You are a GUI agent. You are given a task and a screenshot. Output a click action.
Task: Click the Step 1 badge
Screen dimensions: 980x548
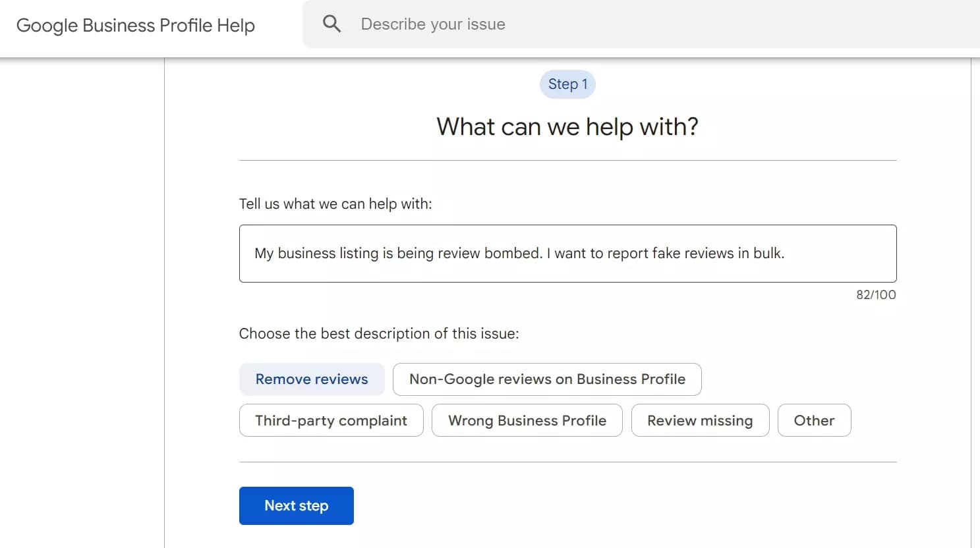(x=567, y=84)
